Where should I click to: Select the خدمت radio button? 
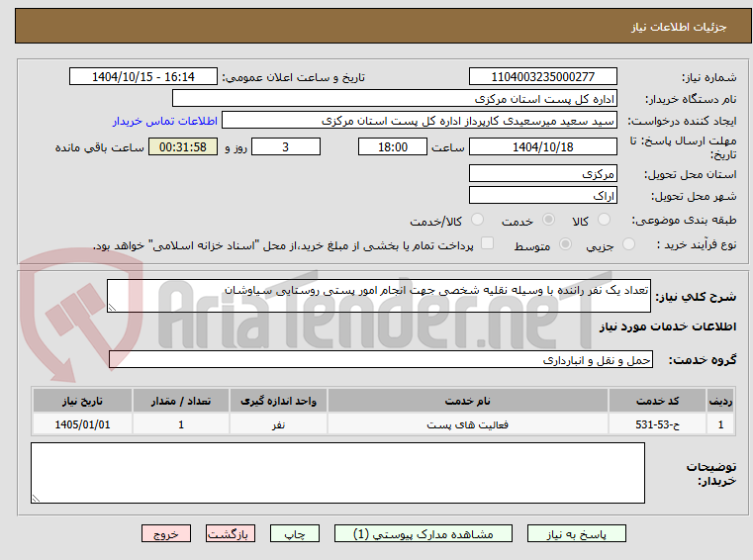548,220
